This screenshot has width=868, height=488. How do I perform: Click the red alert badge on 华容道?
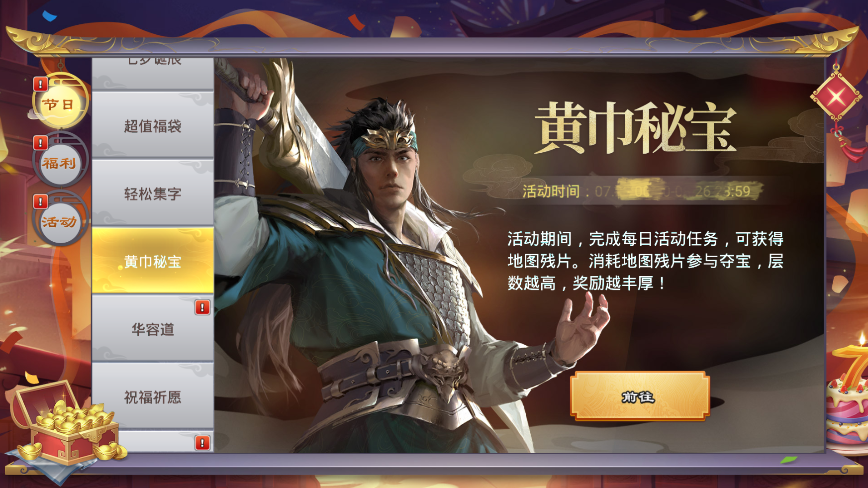(x=202, y=307)
